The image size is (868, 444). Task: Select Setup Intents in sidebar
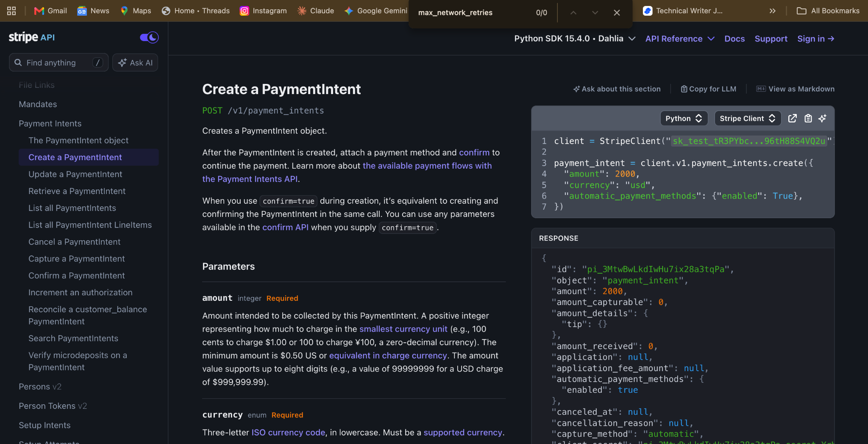[45, 425]
